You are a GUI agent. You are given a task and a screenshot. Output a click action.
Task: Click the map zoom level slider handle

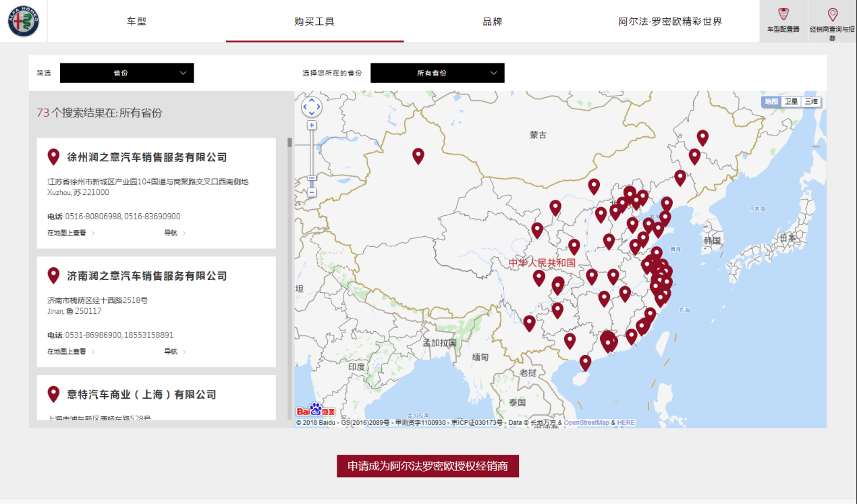pos(312,179)
